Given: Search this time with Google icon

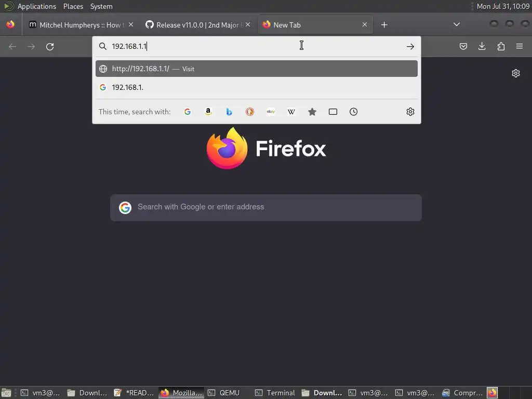Looking at the screenshot, I should (187, 112).
